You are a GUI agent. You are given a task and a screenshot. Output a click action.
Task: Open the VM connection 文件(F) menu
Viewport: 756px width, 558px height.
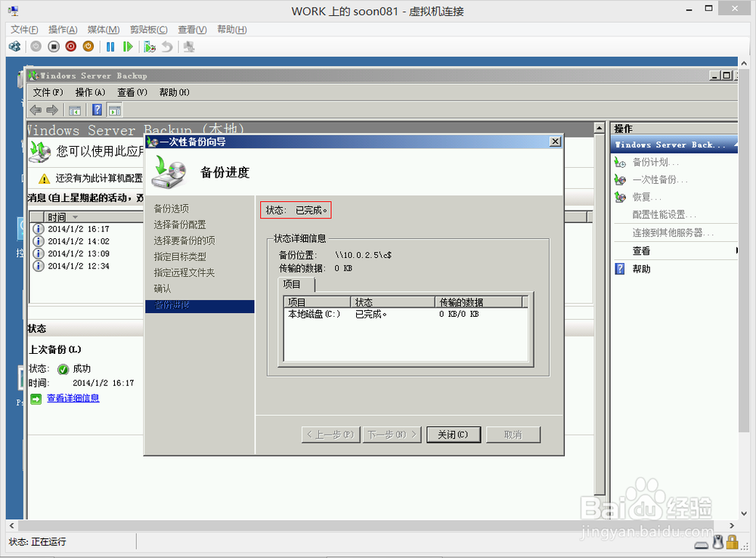pos(24,30)
